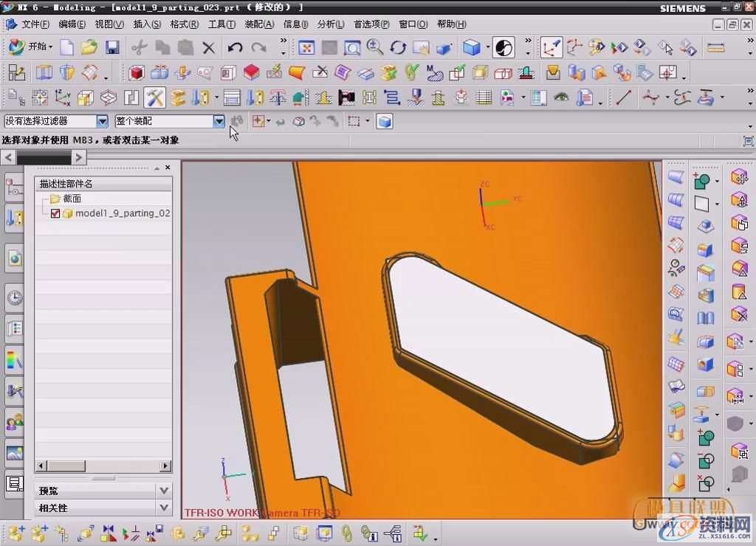756x546 pixels.
Task: Click the navigator horizontal scrollbar right arrow
Action: click(x=165, y=466)
